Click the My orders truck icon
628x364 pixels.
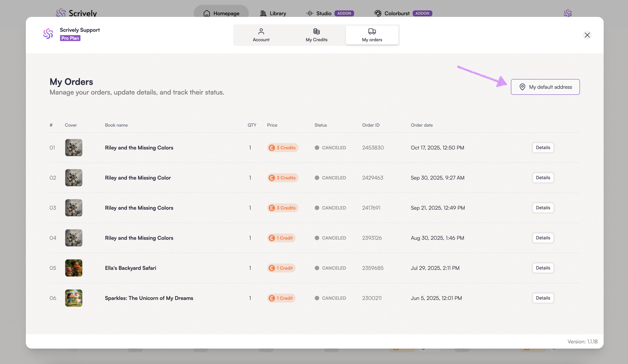(372, 31)
